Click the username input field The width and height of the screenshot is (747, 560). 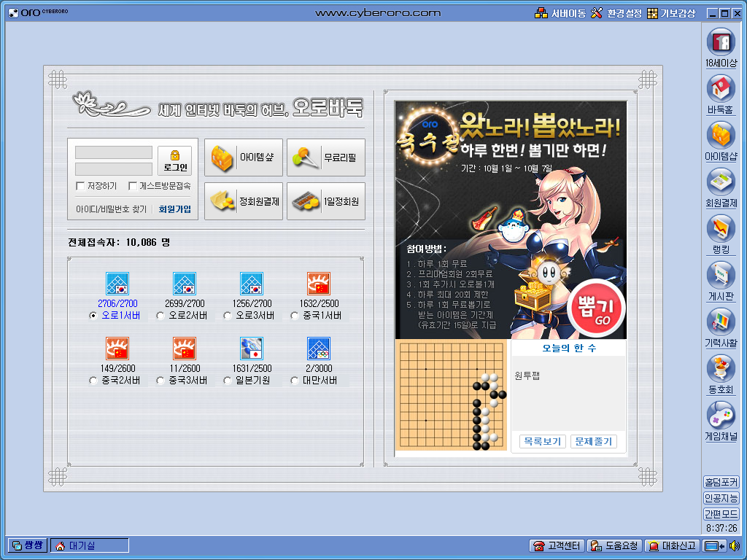pos(114,152)
